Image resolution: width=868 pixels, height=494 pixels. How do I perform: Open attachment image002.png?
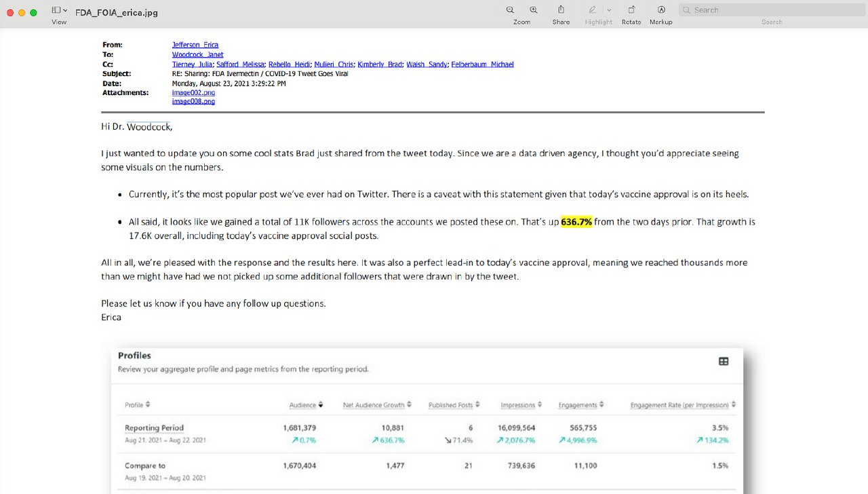click(193, 92)
